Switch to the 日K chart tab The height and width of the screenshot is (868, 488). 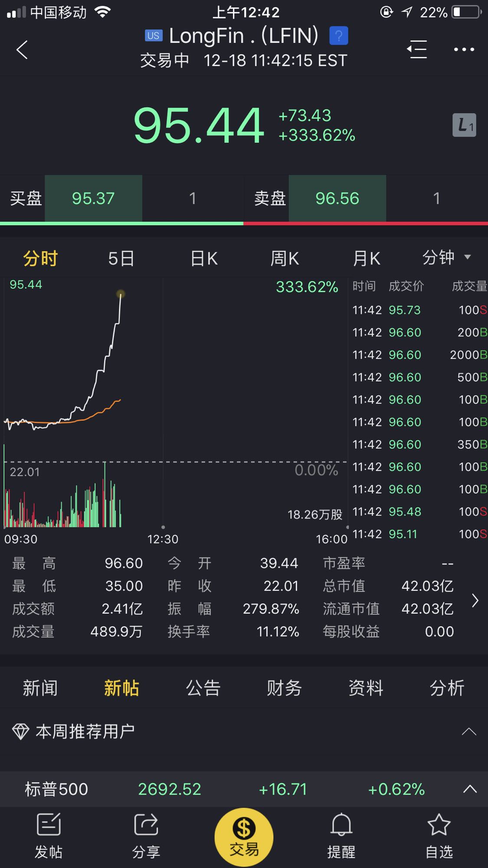[204, 259]
